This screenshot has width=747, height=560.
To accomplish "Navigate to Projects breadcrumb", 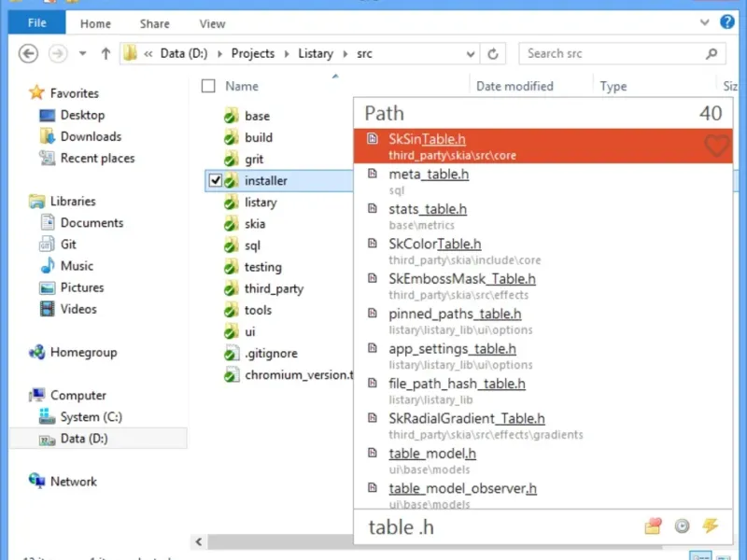I will [x=252, y=53].
